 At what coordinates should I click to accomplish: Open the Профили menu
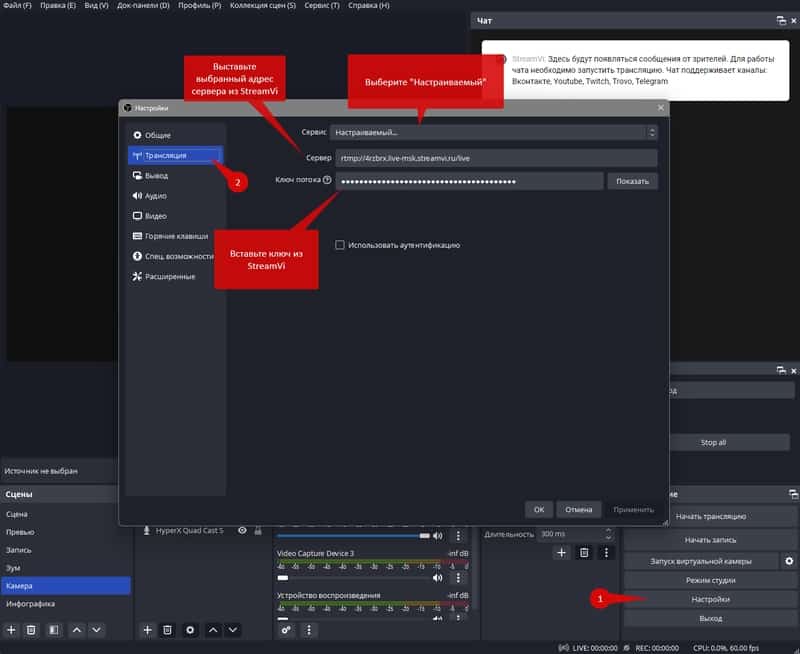pos(199,5)
